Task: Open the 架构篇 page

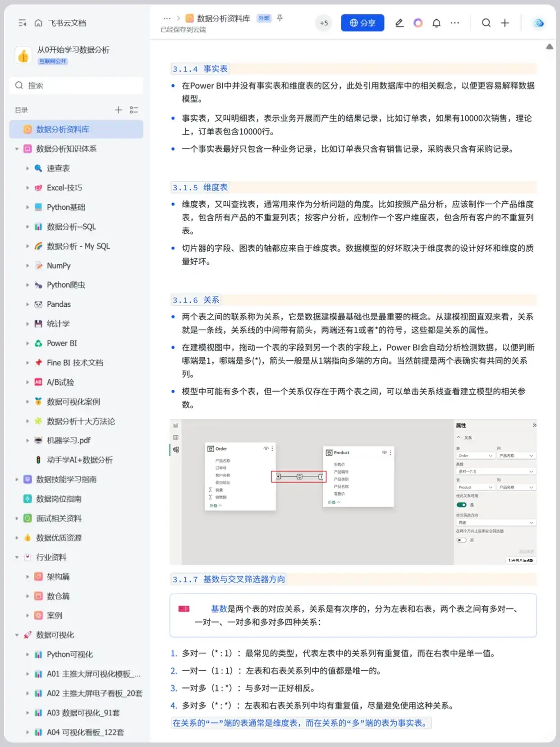Action: click(x=58, y=576)
